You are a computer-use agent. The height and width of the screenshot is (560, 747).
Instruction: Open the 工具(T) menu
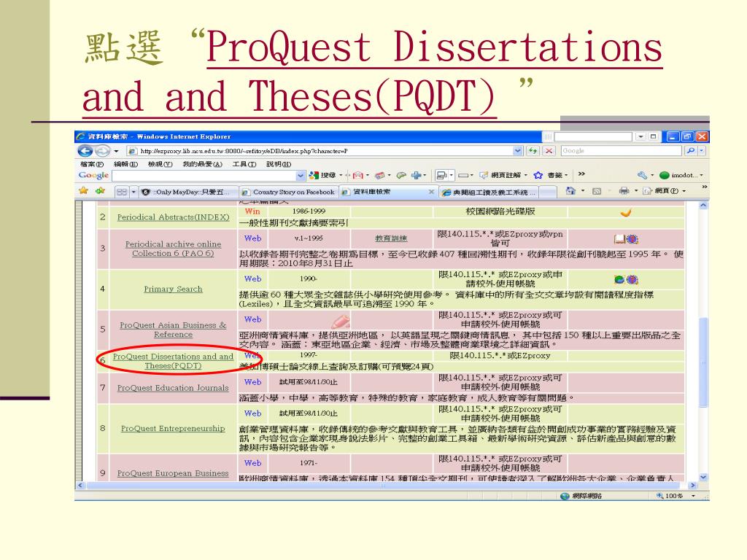(244, 164)
